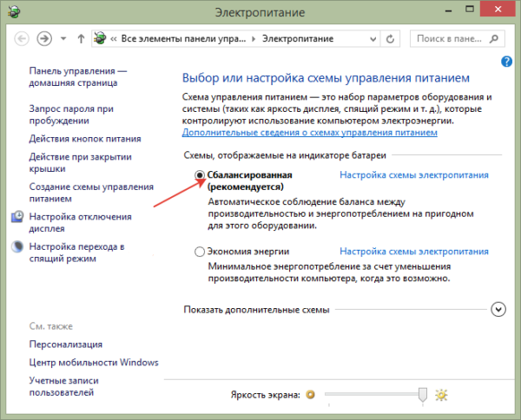521x420 pixels.
Task: Open 'Панель управления — домашняя страница'
Action: coord(78,76)
